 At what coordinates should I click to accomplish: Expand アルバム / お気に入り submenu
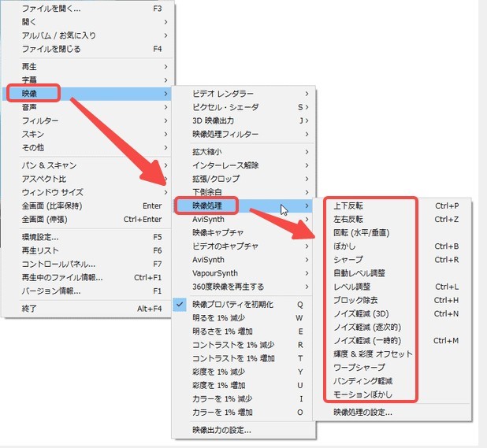click(x=87, y=35)
